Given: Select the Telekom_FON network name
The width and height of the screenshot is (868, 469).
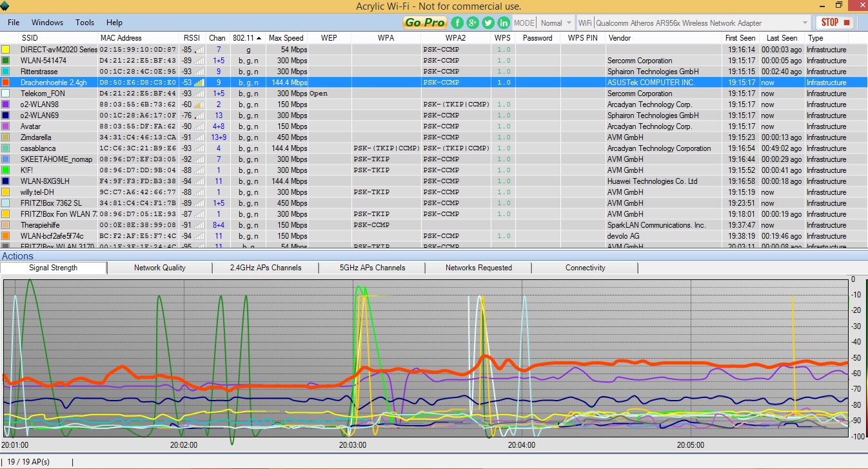Looking at the screenshot, I should click(x=43, y=94).
